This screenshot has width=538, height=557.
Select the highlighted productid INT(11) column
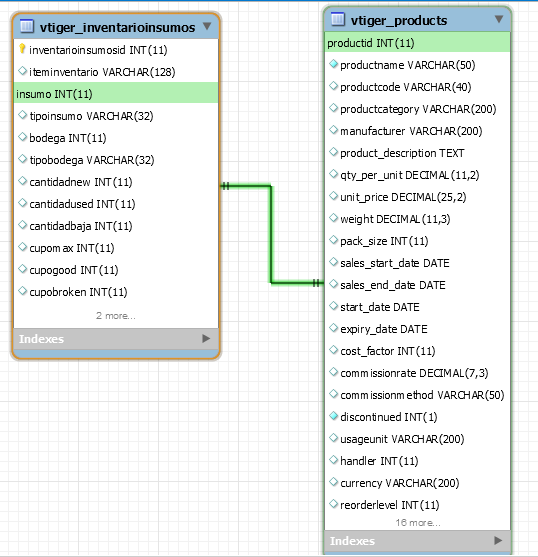pyautogui.click(x=417, y=43)
